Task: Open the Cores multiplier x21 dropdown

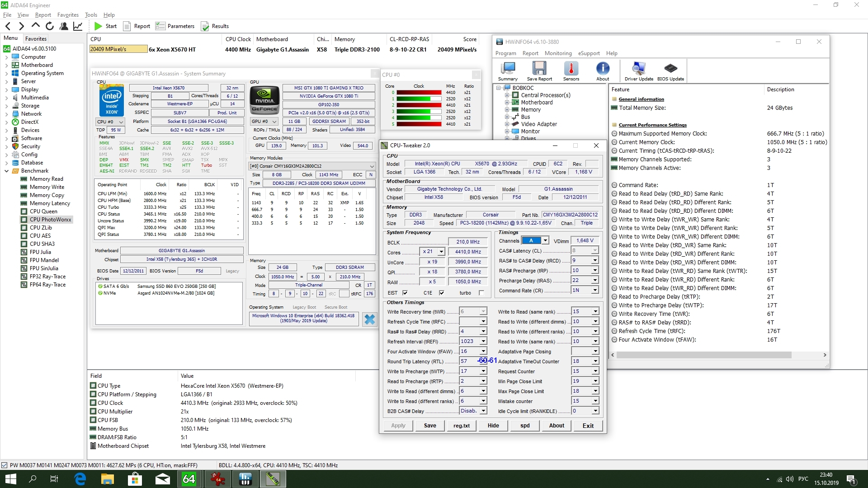Action: (x=441, y=252)
